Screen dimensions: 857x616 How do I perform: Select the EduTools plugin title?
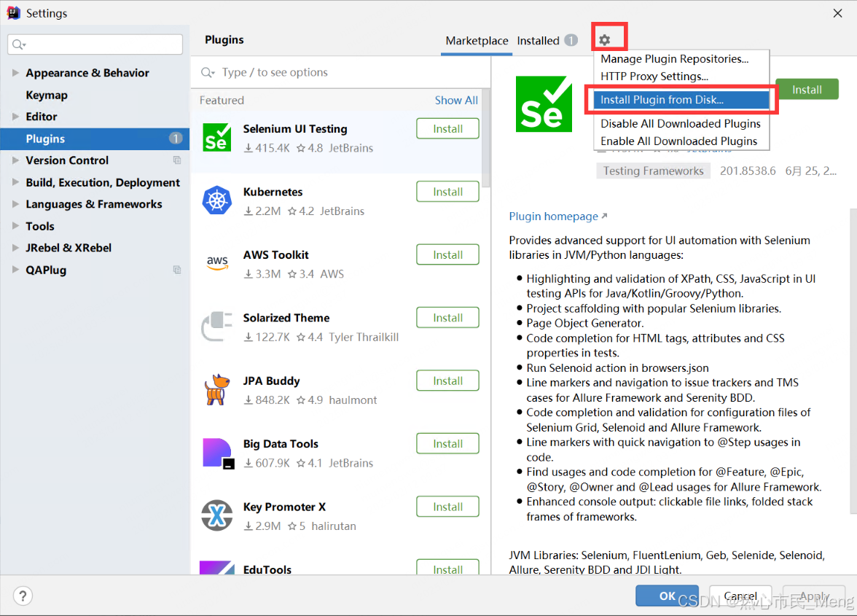[267, 569]
